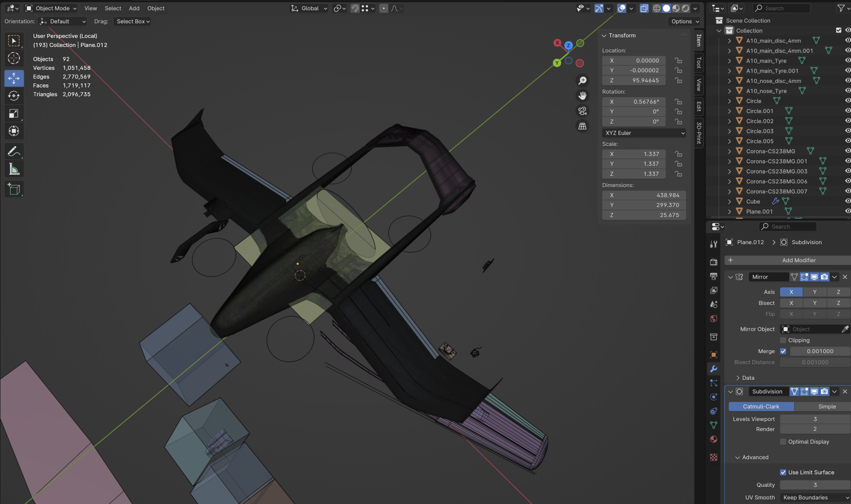The image size is (851, 504).
Task: Select the Rotate tool
Action: (14, 95)
